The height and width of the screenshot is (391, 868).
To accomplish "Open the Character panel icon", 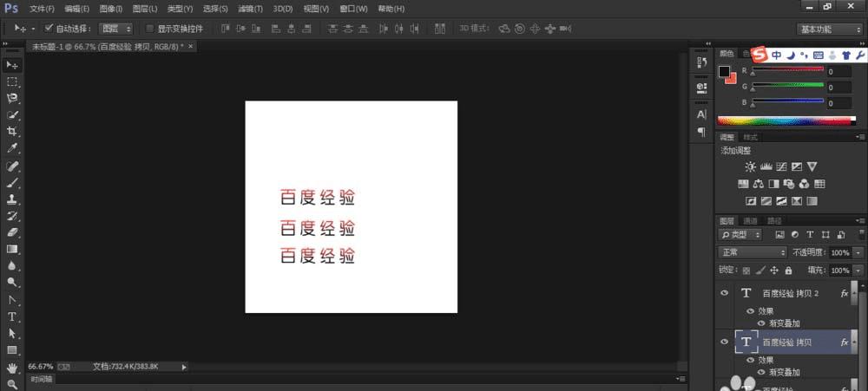I will (701, 114).
